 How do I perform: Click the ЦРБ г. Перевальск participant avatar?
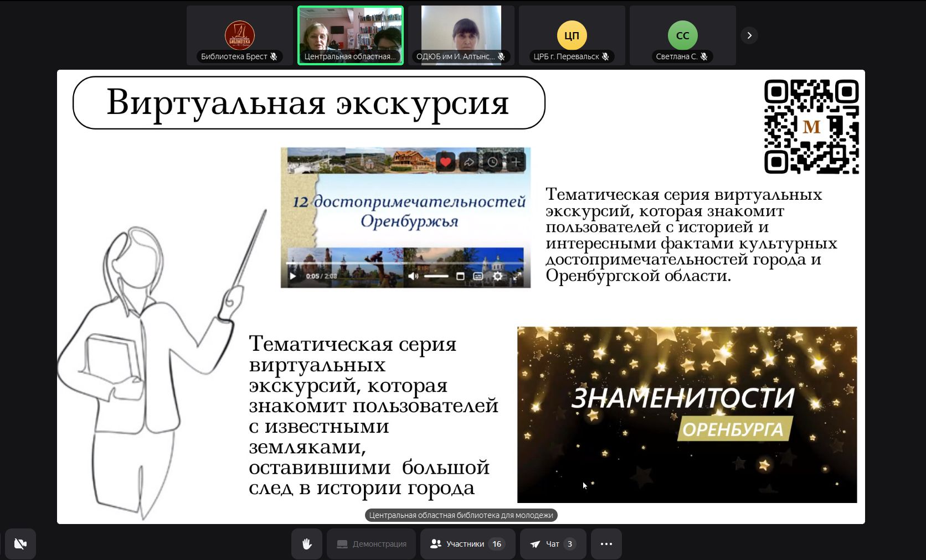pos(572,35)
